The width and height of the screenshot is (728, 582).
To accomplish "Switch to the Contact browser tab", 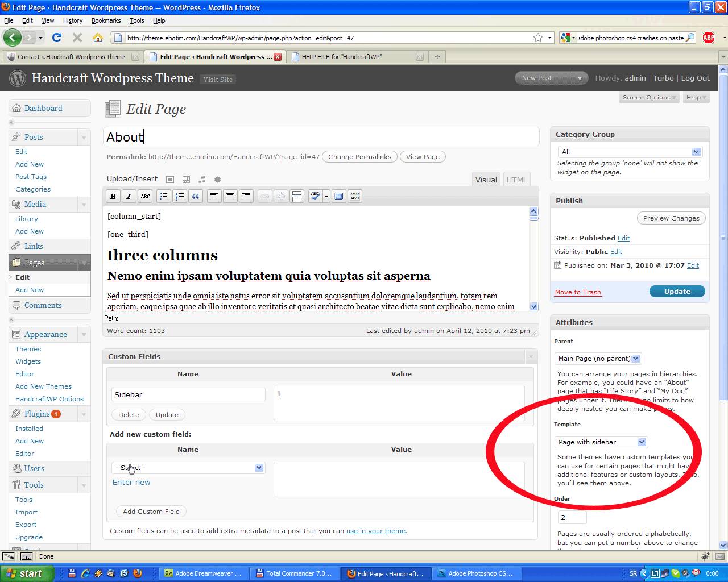I will (72, 57).
